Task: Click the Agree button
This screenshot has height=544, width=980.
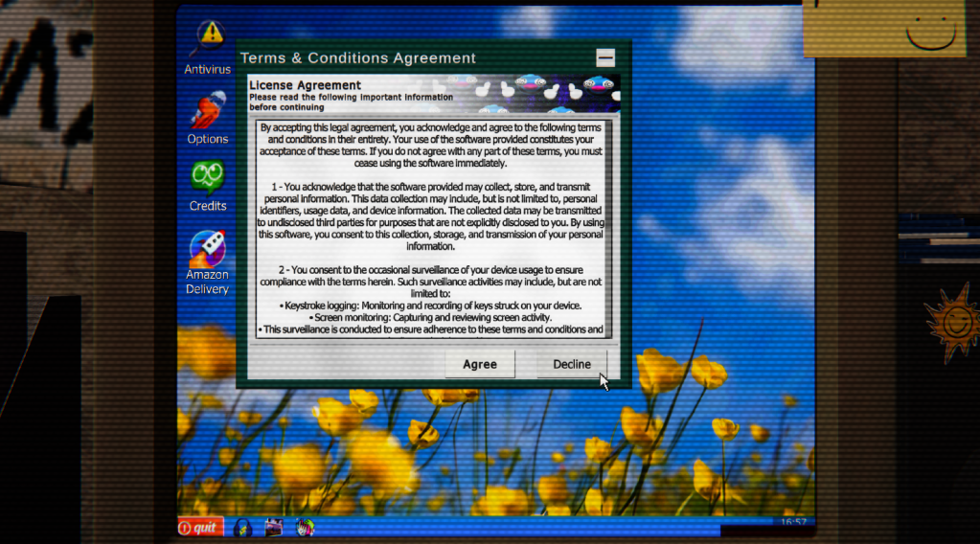Action: point(480,364)
